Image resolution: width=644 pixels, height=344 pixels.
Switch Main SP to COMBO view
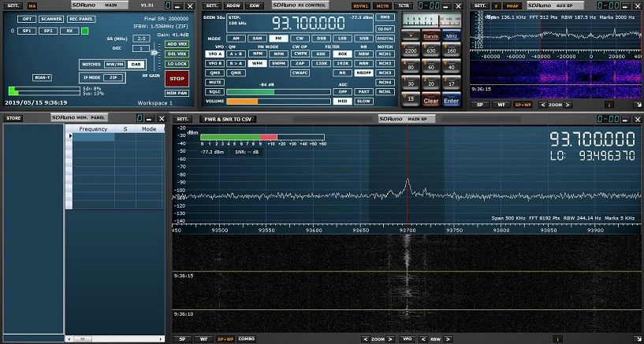[x=246, y=339]
